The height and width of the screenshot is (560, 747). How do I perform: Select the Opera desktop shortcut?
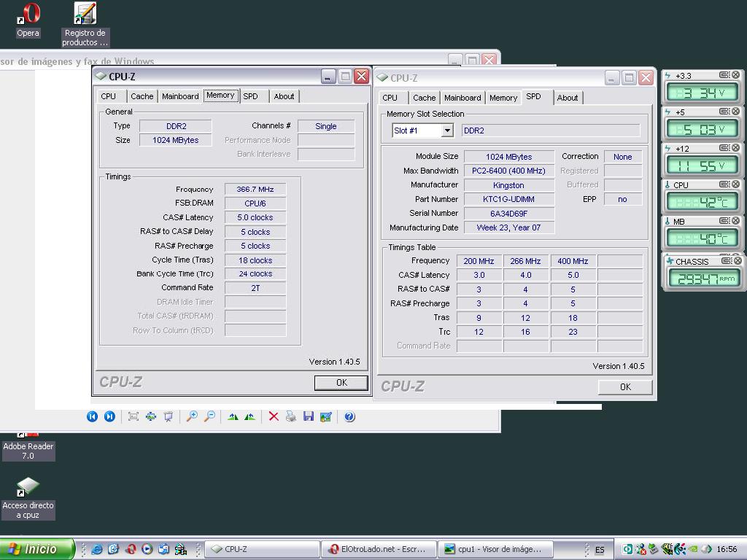tap(28, 20)
